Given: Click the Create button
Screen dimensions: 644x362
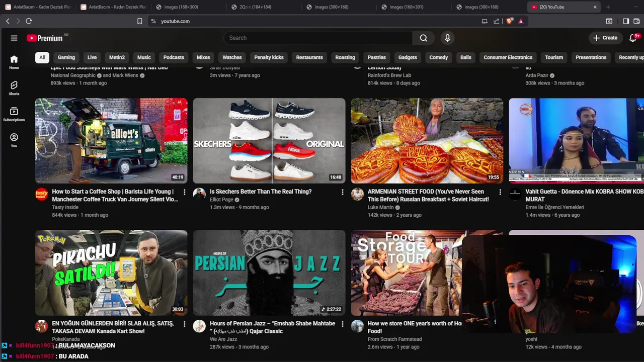Looking at the screenshot, I should coord(605,38).
